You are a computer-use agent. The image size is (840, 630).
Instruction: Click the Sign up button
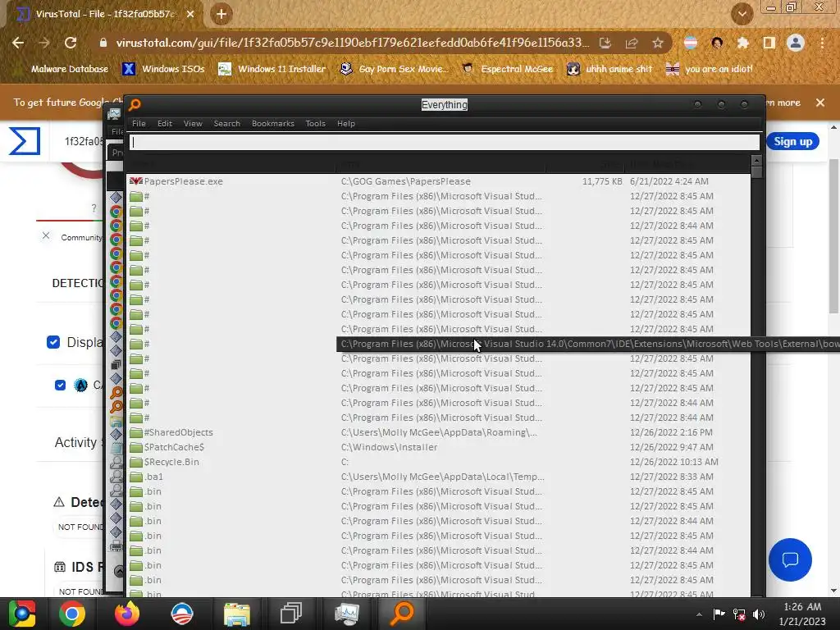[x=793, y=141]
